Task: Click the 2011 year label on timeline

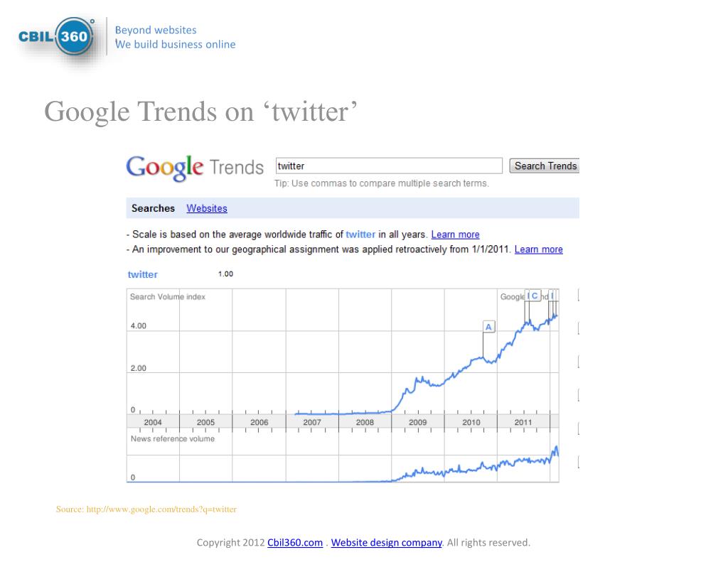Action: coord(523,422)
